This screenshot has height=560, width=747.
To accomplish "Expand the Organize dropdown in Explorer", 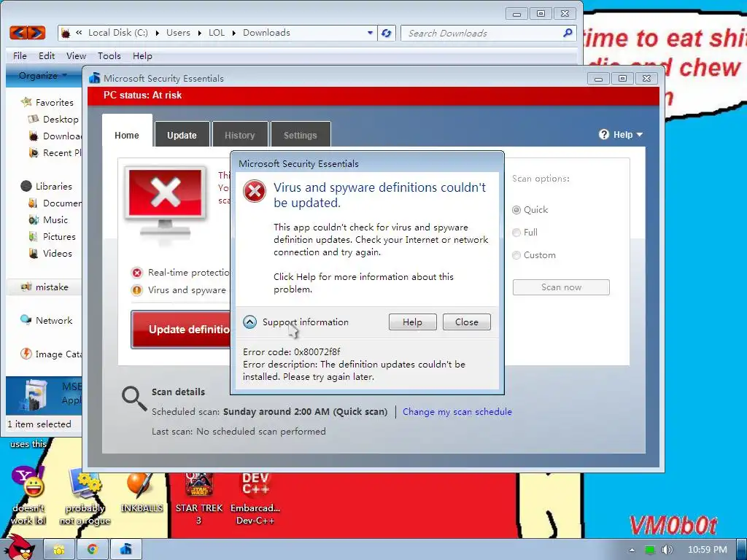I will (43, 76).
